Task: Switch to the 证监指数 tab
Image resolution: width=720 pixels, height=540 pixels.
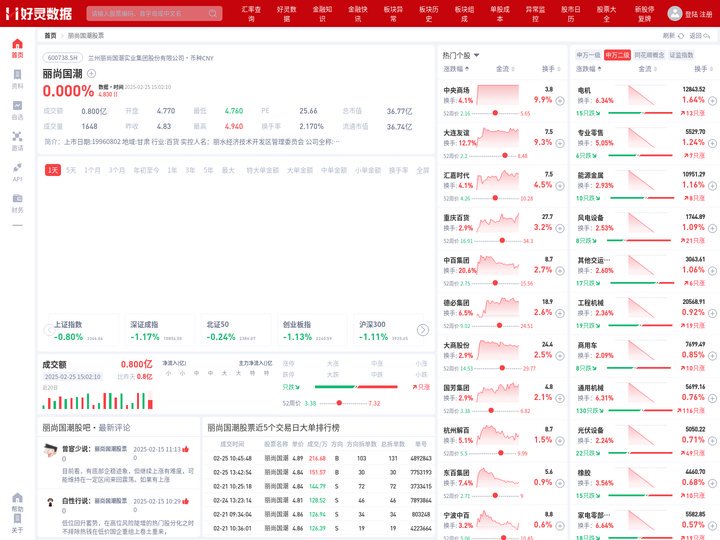Action: [x=681, y=55]
